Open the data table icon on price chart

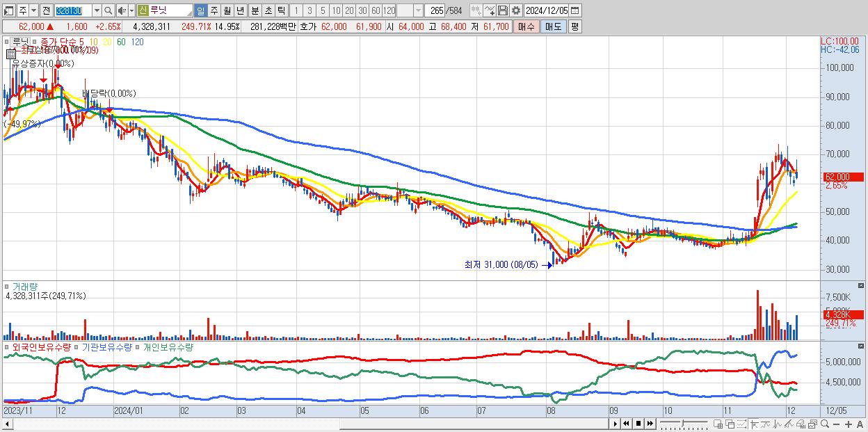(10, 54)
